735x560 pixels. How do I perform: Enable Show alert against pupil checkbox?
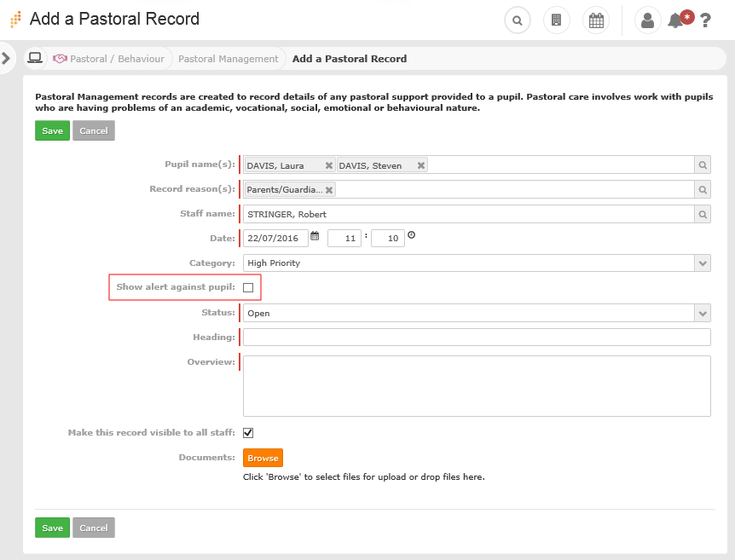tap(248, 288)
